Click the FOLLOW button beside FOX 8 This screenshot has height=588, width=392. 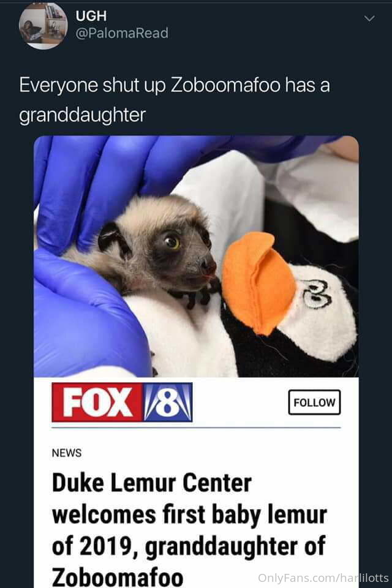tap(314, 402)
